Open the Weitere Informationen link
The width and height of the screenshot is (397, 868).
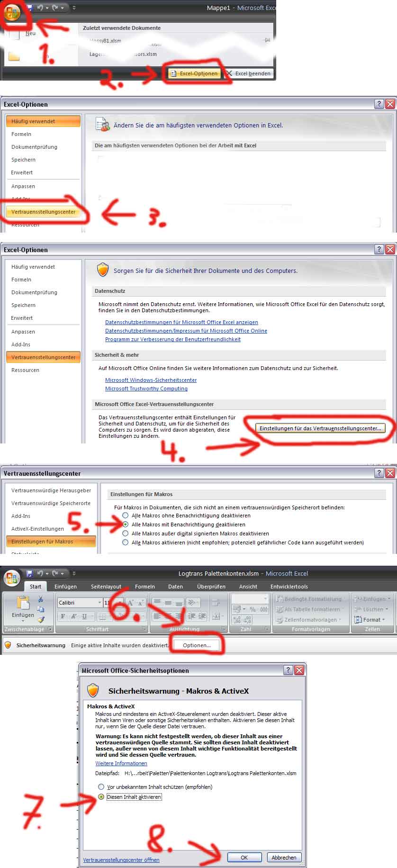121,763
